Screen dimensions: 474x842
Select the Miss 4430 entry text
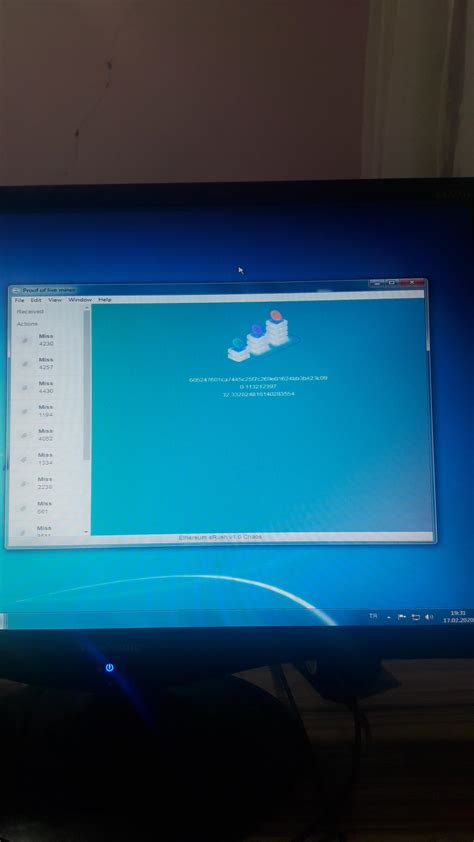coord(46,387)
